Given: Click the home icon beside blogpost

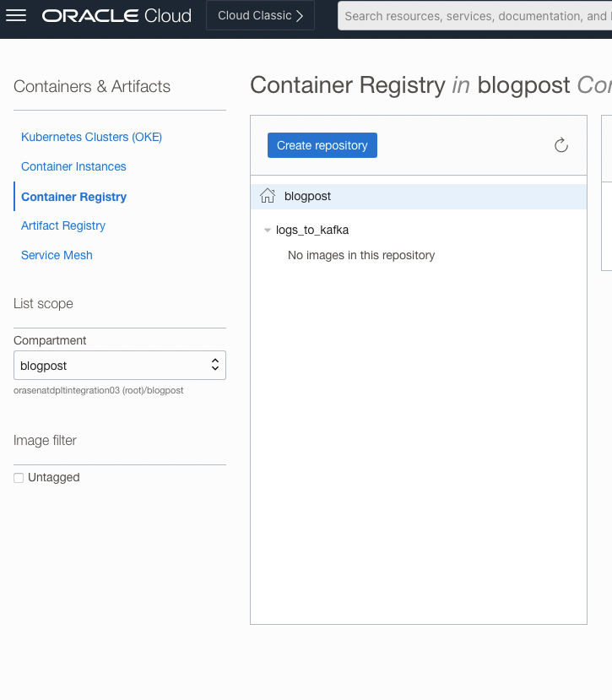Looking at the screenshot, I should point(267,195).
